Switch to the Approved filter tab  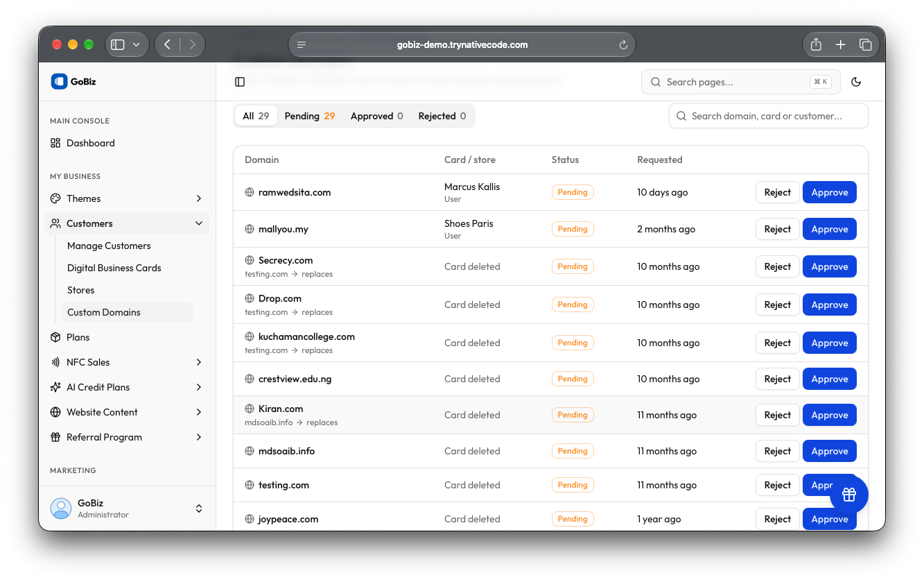tap(376, 116)
